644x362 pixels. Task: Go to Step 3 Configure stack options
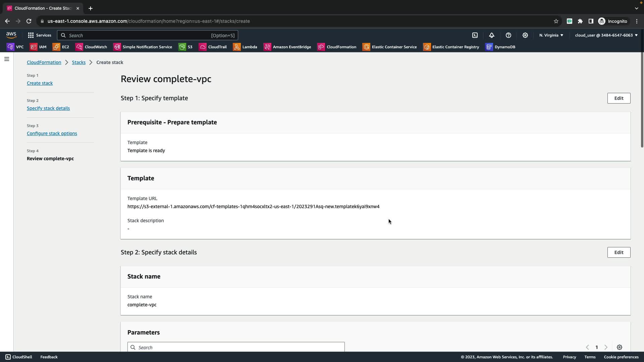(x=52, y=133)
